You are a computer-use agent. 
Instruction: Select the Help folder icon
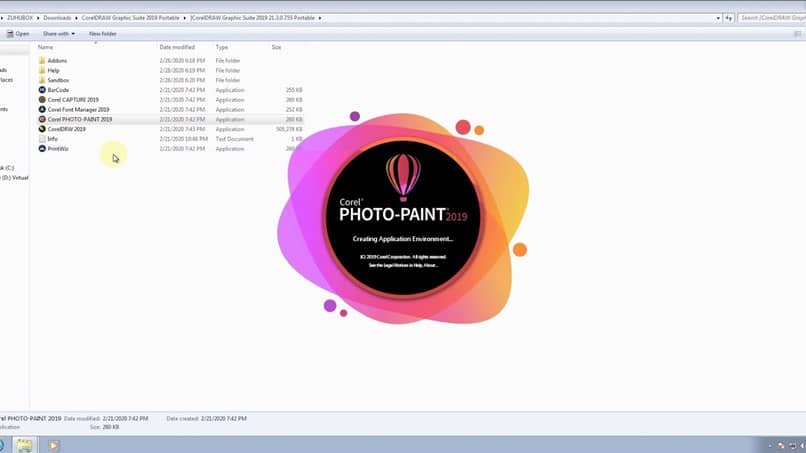coord(42,70)
